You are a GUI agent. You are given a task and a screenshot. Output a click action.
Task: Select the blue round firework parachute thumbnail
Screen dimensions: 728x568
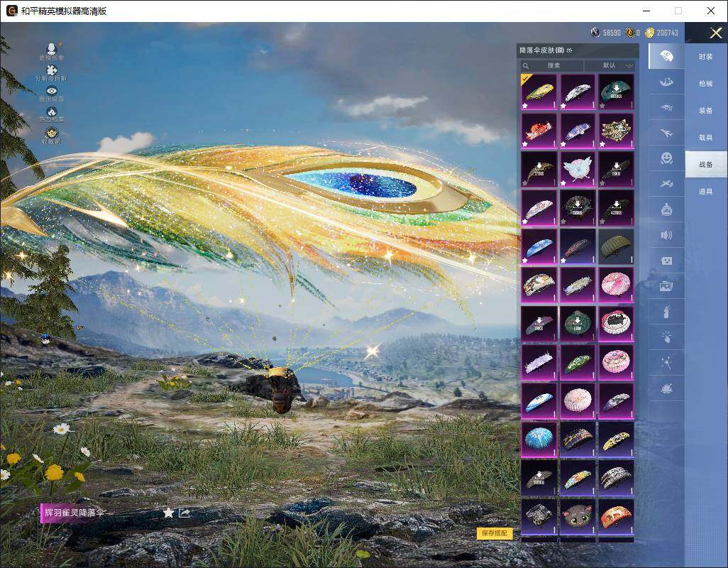point(539,439)
